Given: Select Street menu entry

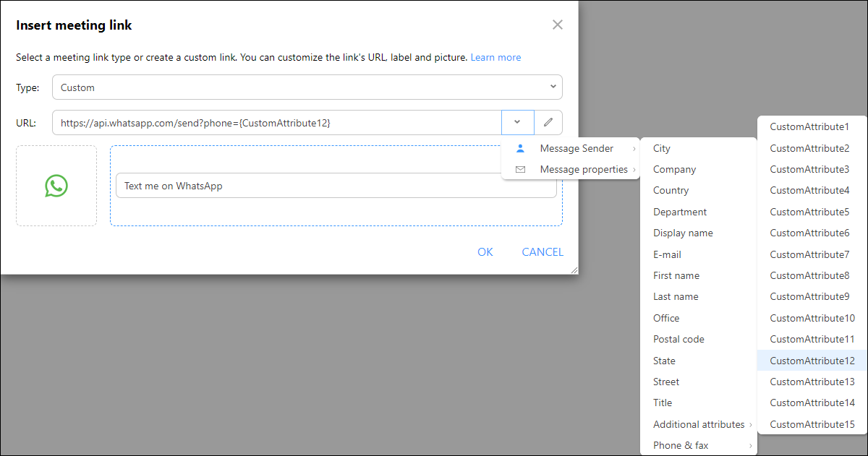Looking at the screenshot, I should click(x=699, y=382).
